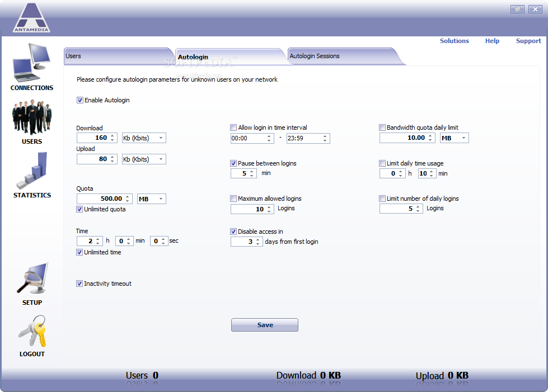The width and height of the screenshot is (548, 392).
Task: Click the Quota value stepper arrows
Action: (x=128, y=199)
